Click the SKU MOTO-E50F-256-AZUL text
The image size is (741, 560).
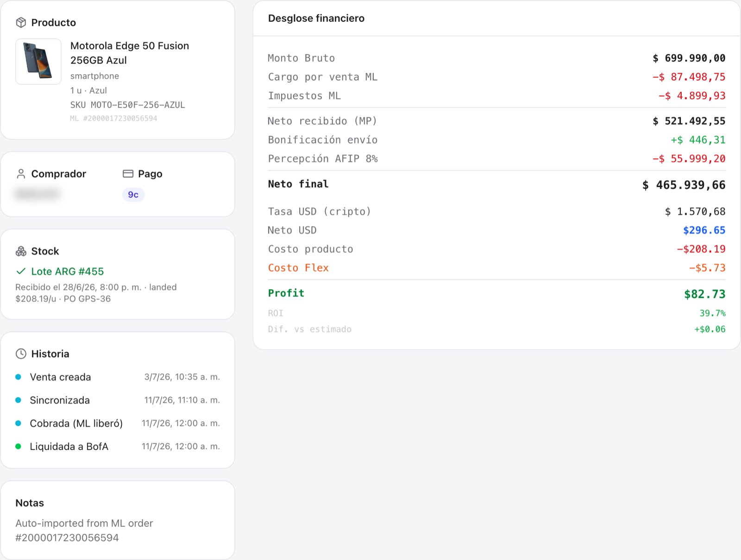127,105
